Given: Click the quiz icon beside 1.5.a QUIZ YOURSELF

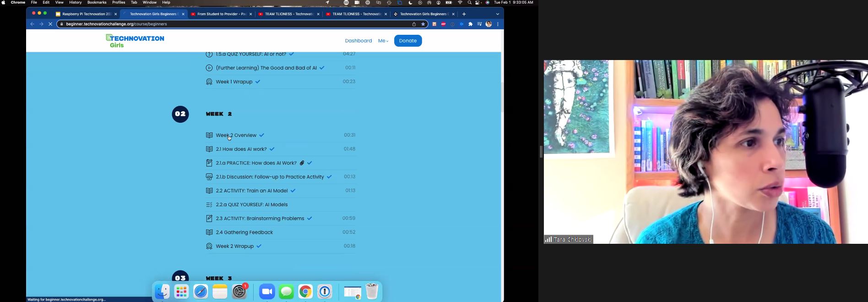Looking at the screenshot, I should 209,54.
